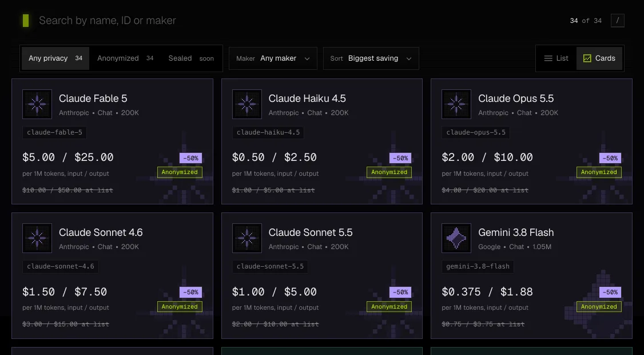Click the $10.00 / $50.00 at list text

click(x=67, y=190)
